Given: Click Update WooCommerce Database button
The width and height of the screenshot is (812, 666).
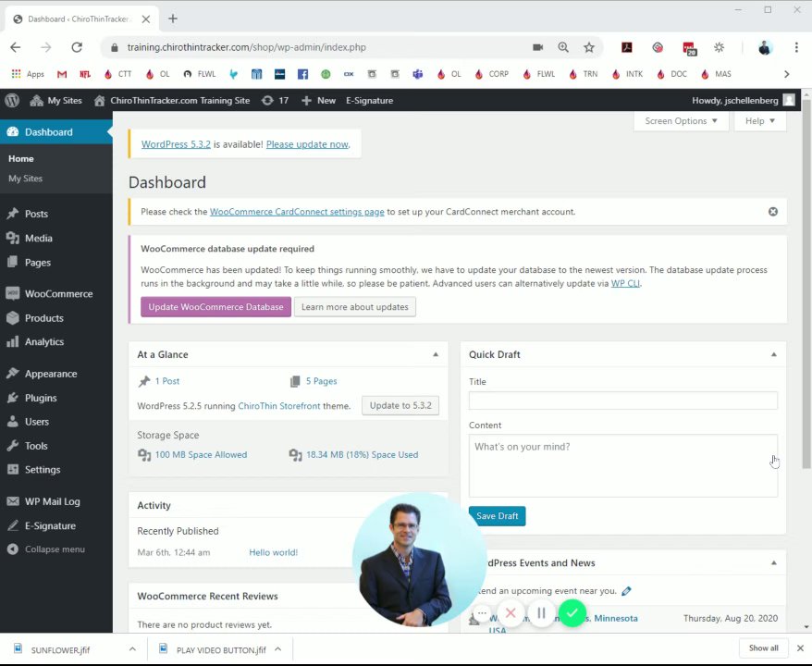Looking at the screenshot, I should (215, 307).
